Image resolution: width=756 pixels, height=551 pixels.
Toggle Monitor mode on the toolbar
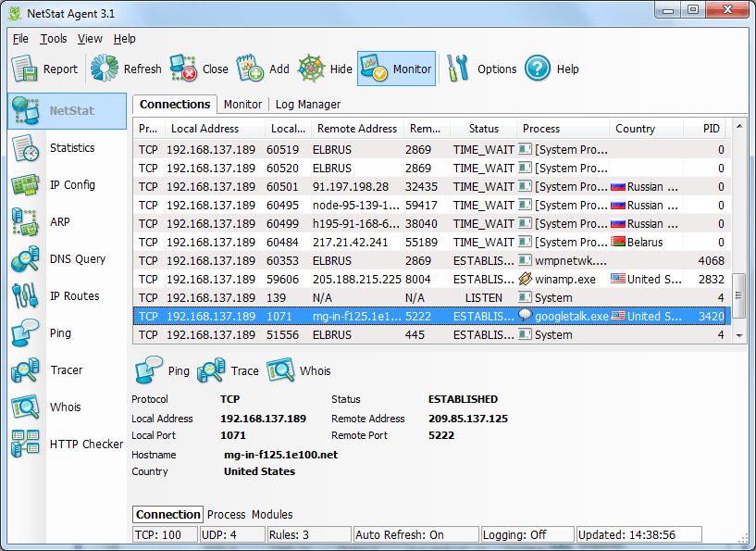coord(396,68)
